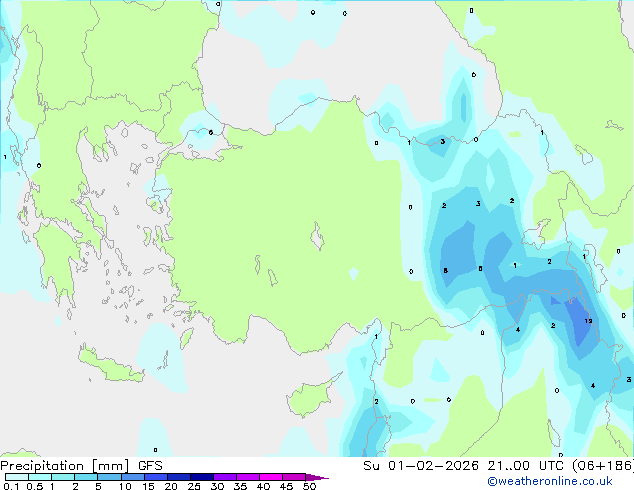Click the 1–2 mm legend color swatch

[63, 477]
